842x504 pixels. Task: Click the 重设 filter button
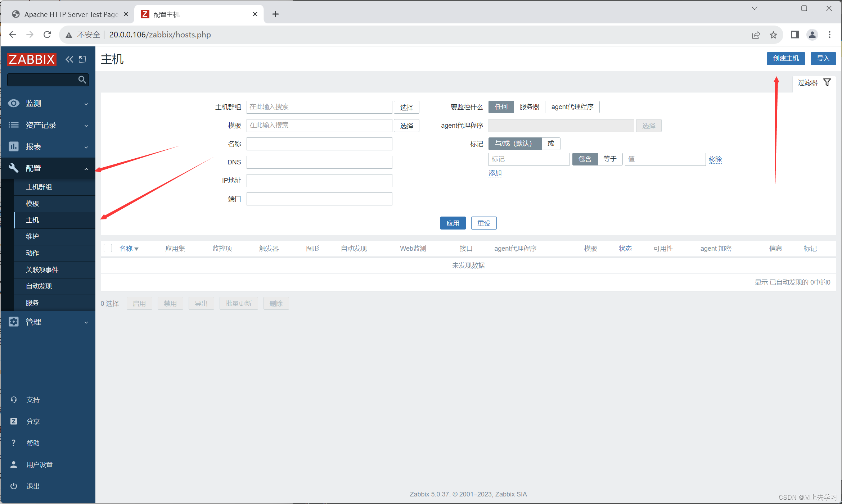tap(484, 223)
